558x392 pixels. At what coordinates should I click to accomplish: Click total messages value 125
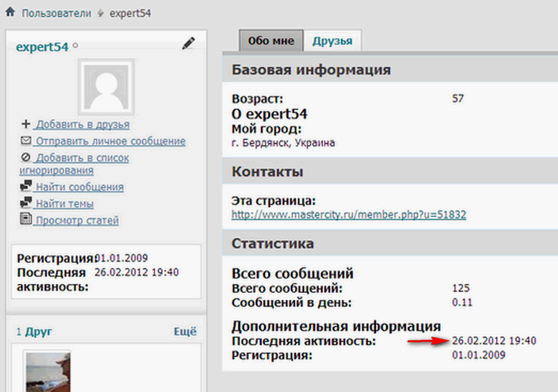[x=461, y=288]
